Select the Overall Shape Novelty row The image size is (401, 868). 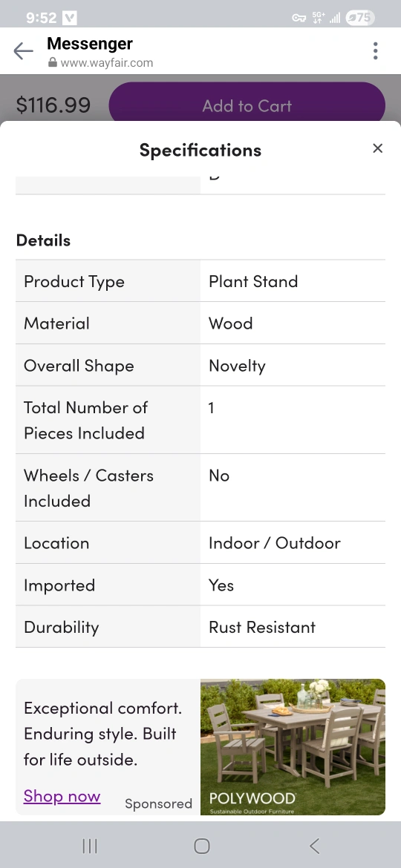[200, 365]
